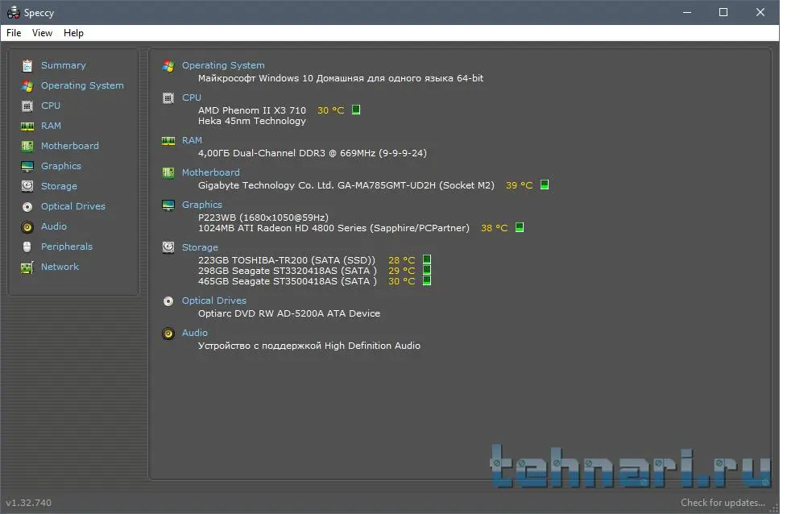Click the Optiarc DVD RW AD-5200A text

click(x=289, y=313)
